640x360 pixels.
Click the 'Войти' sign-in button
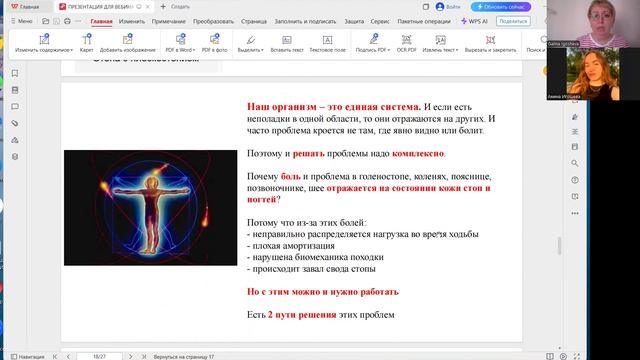click(448, 7)
